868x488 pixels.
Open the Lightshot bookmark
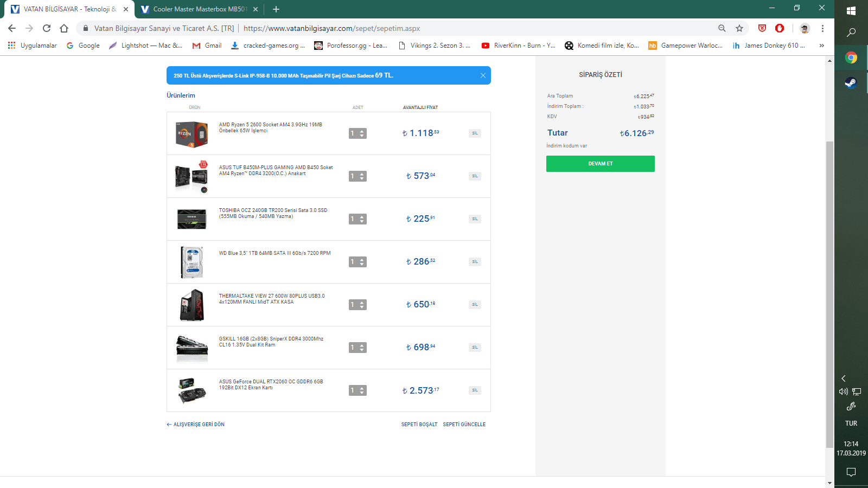pyautogui.click(x=145, y=46)
